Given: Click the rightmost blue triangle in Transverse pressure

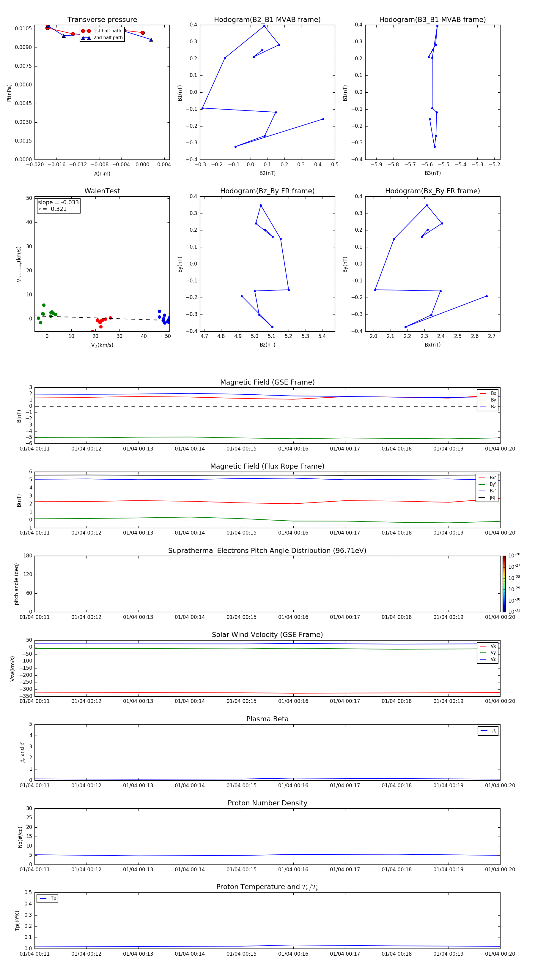Looking at the screenshot, I should [151, 39].
